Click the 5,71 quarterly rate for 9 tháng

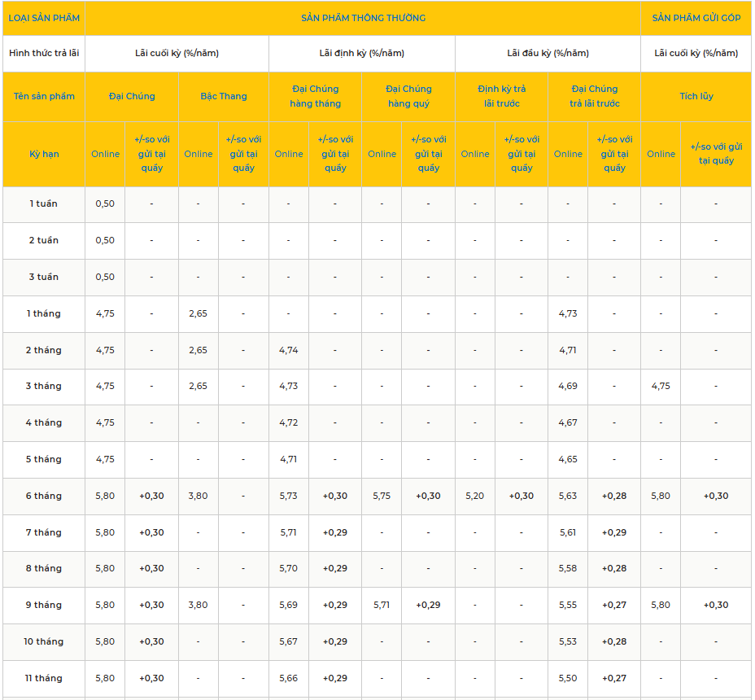click(x=382, y=606)
